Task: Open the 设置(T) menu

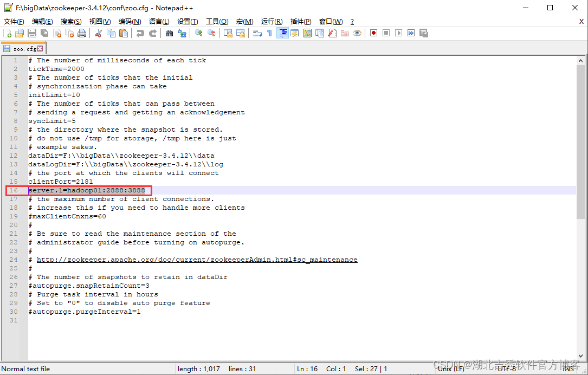Action: [188, 21]
